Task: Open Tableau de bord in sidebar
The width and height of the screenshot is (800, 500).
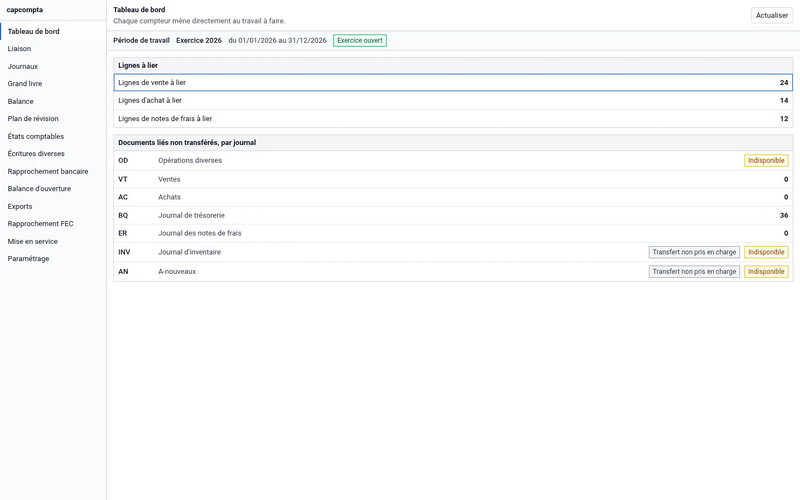Action: [x=53, y=31]
